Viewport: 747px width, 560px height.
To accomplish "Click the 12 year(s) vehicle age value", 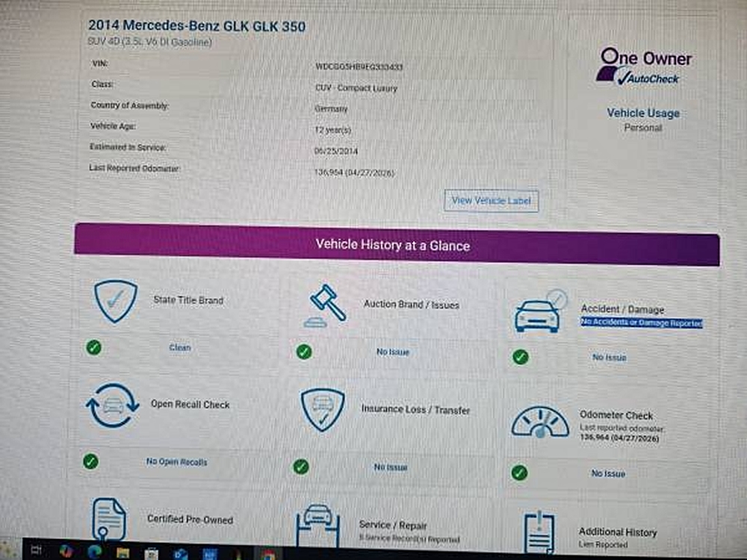I will (x=333, y=129).
